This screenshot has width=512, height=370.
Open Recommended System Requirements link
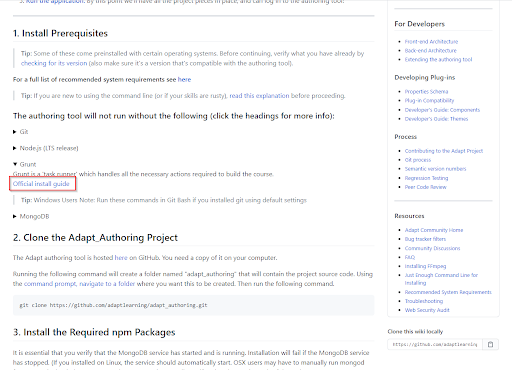(448, 292)
